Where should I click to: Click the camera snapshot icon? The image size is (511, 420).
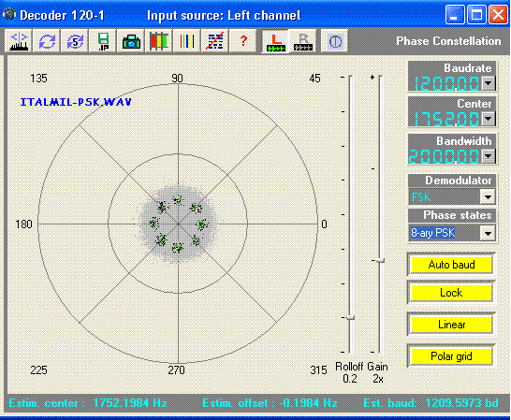(x=131, y=41)
